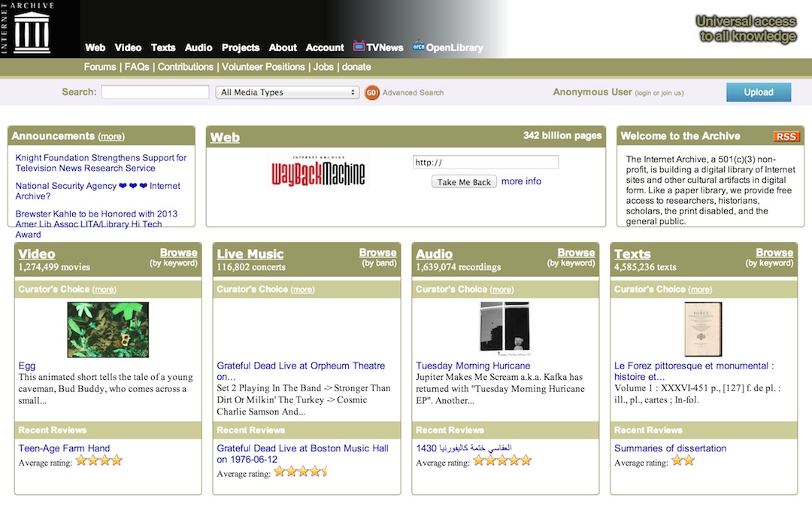
Task: View more Audio Curator's Choice
Action: tap(501, 290)
